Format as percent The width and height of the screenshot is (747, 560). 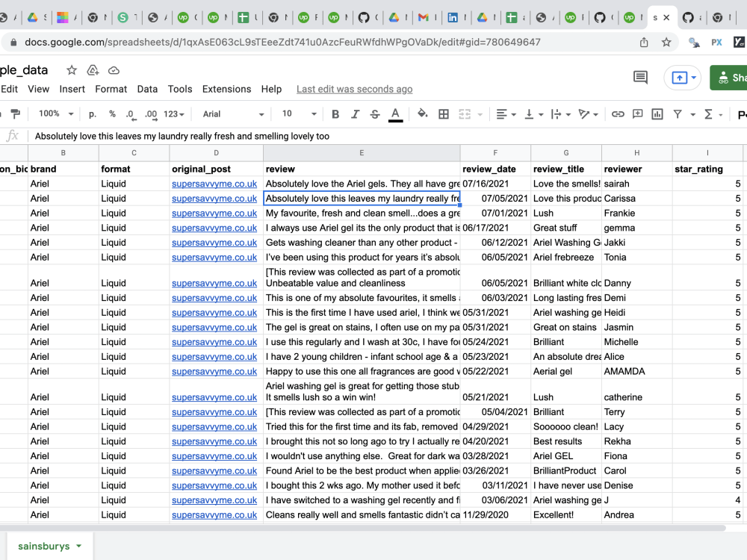[113, 113]
